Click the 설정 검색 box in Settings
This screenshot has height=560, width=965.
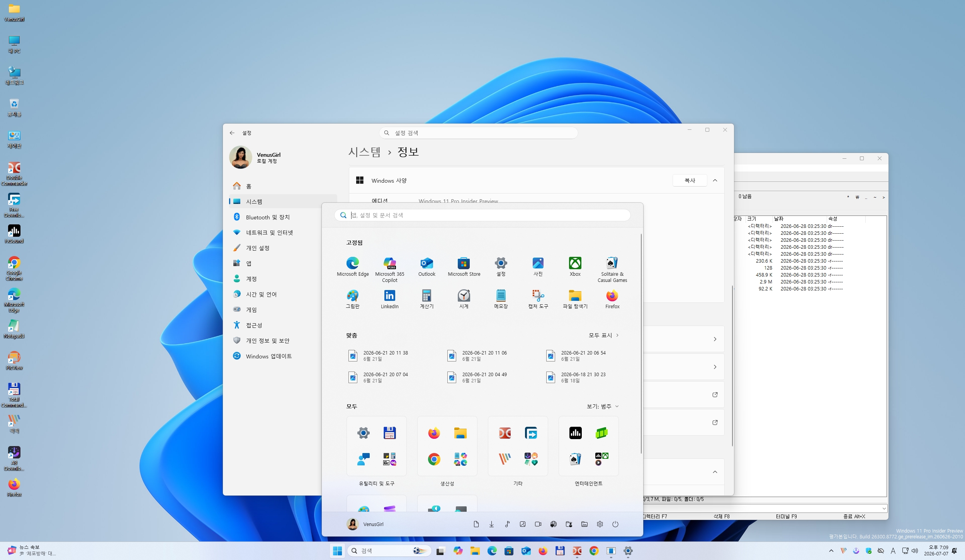[479, 133]
